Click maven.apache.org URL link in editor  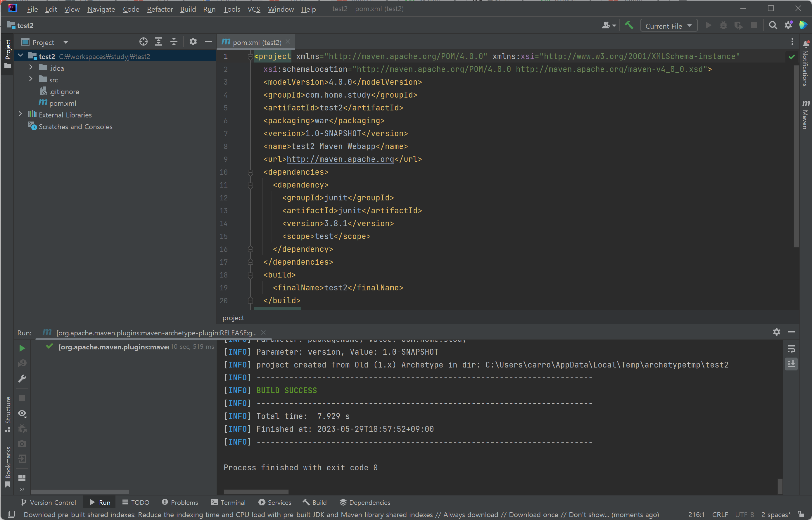(340, 160)
